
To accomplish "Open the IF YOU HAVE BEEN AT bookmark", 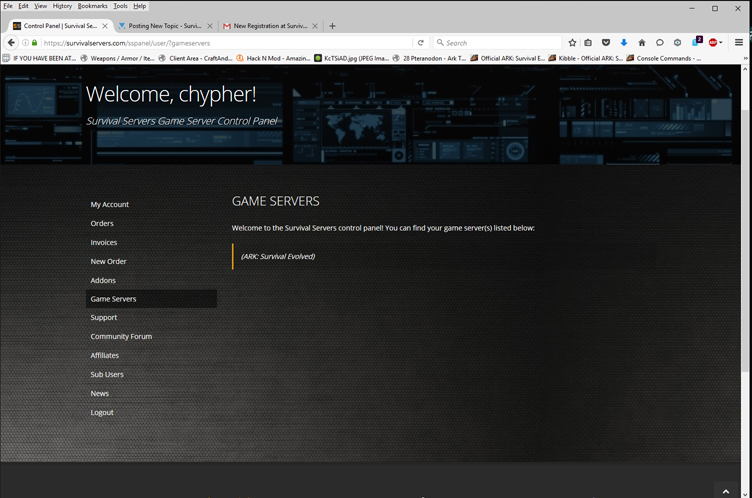I will coord(39,58).
